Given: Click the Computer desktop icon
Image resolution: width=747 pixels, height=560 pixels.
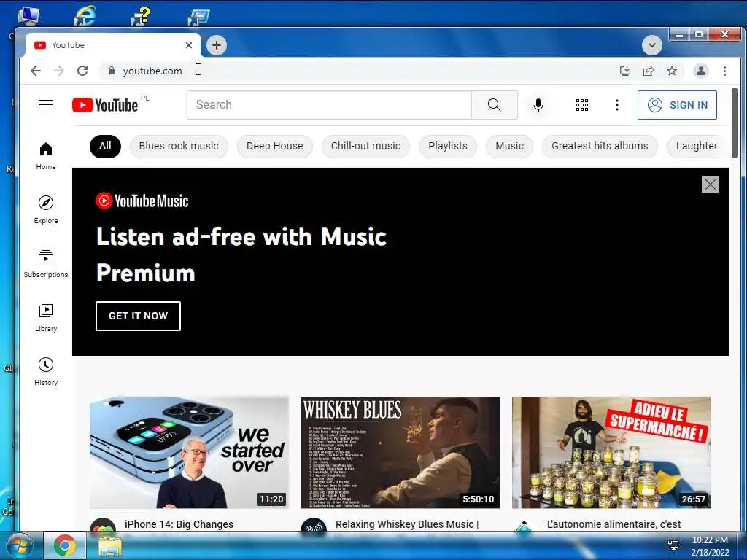Looking at the screenshot, I should point(28,16).
